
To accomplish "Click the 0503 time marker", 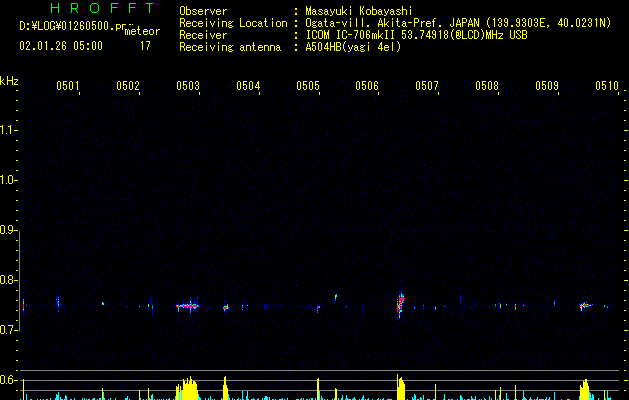I will pos(188,85).
